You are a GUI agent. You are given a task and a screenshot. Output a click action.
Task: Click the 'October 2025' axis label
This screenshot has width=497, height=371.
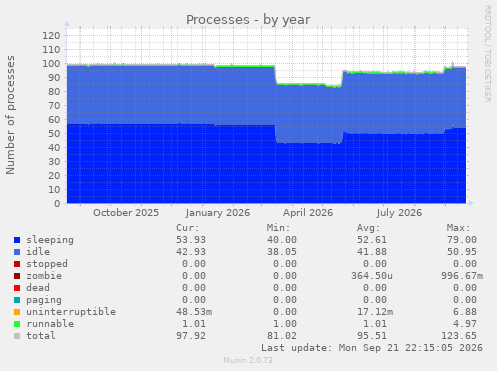pyautogui.click(x=126, y=213)
